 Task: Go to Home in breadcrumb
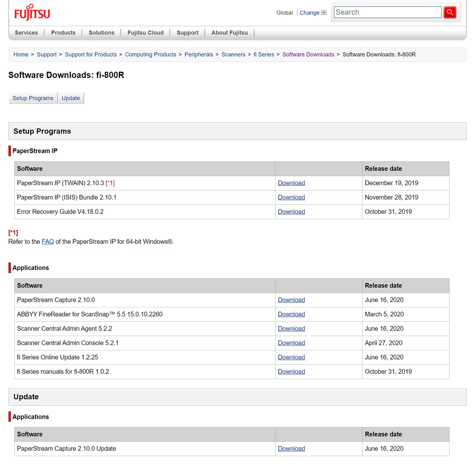[21, 55]
